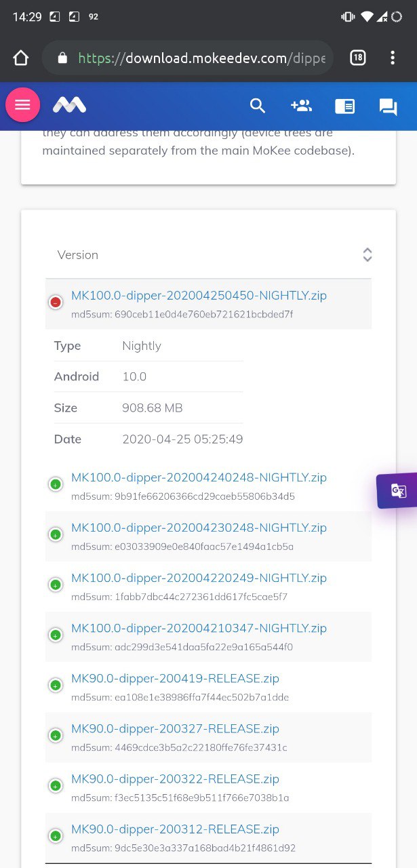
Task: Sort the table by the Version header
Action: [x=208, y=255]
